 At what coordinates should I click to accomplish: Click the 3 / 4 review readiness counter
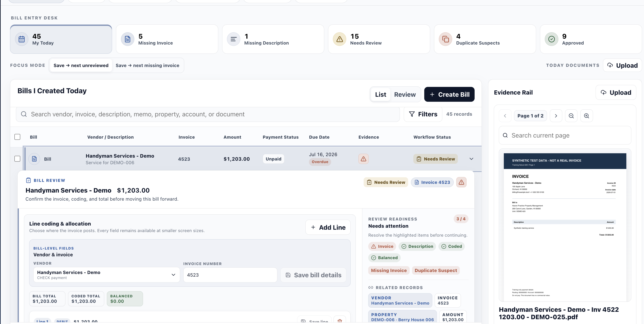(x=461, y=219)
